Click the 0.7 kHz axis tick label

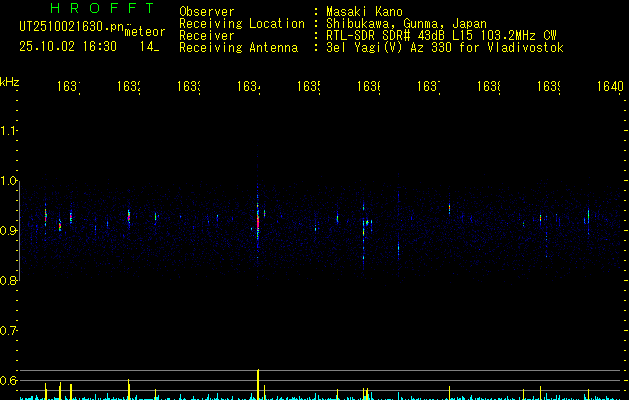8,331
